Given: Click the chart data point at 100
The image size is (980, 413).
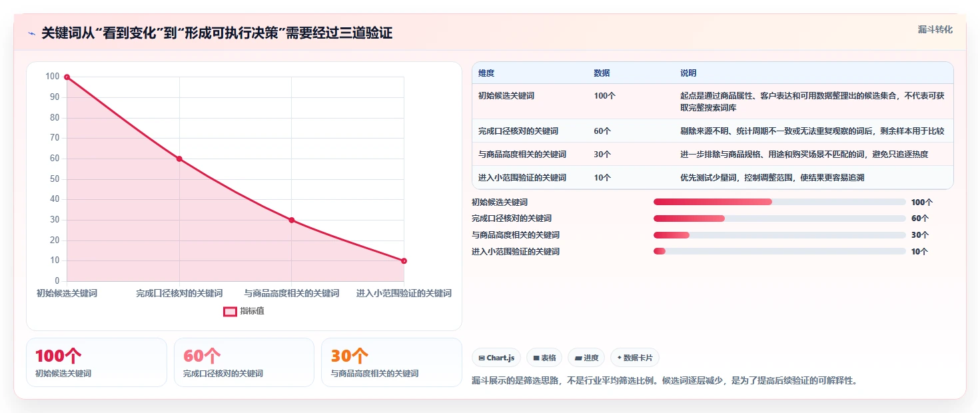Looking at the screenshot, I should (x=67, y=77).
